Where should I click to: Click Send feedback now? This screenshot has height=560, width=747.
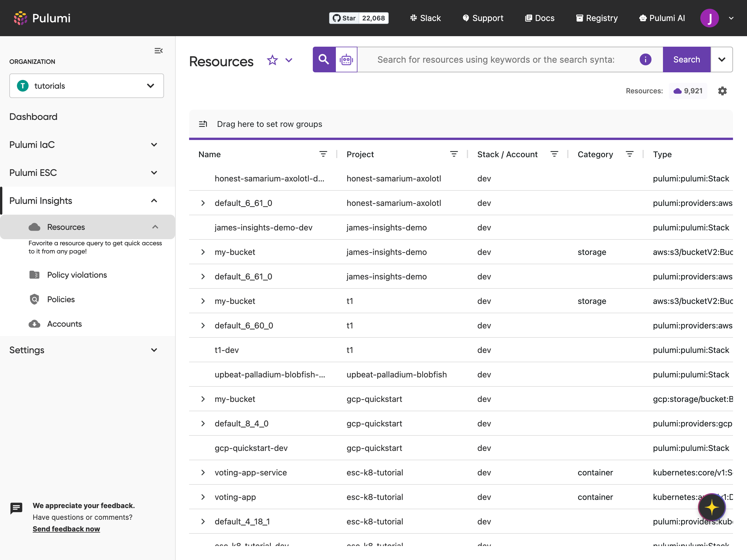pyautogui.click(x=66, y=528)
